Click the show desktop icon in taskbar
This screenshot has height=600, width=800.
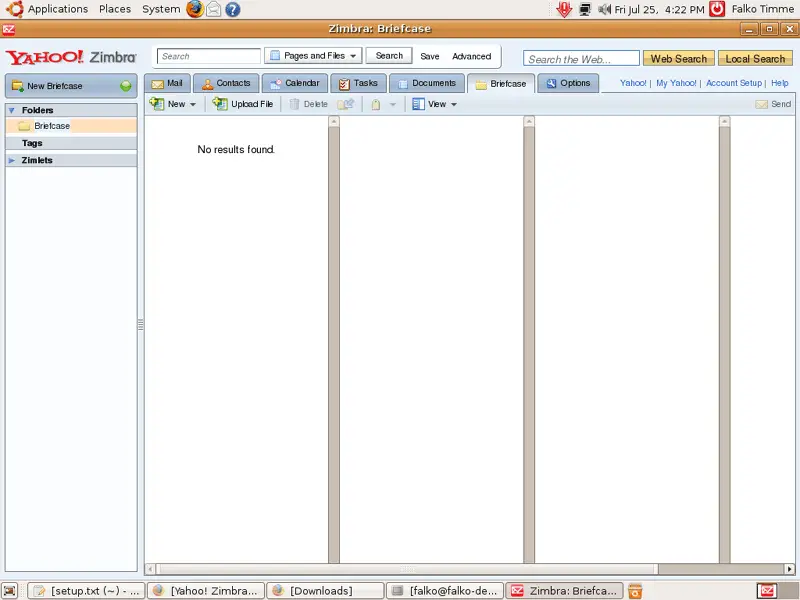(10, 591)
